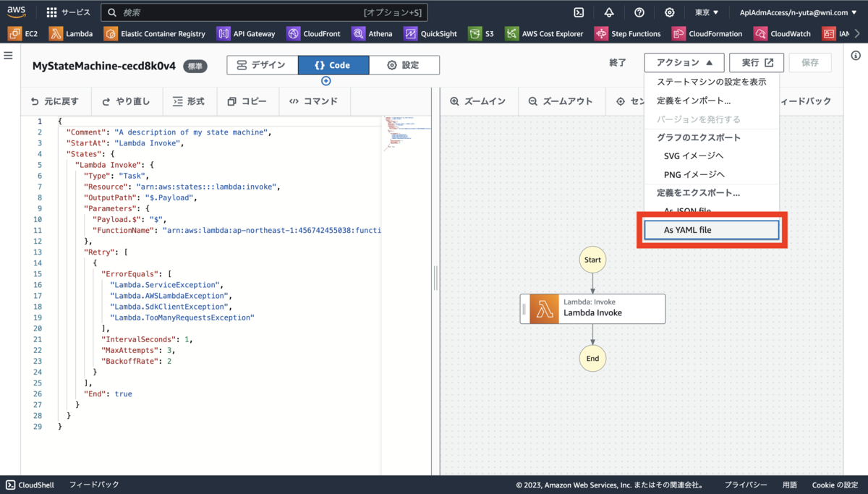Viewport: 868px width, 494px height.
Task: Click the search input field
Action: click(x=264, y=12)
